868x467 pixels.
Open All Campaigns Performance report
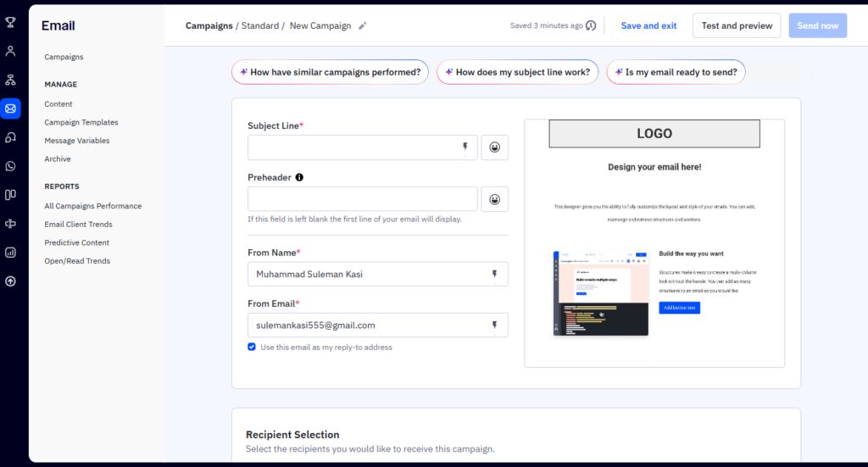93,206
